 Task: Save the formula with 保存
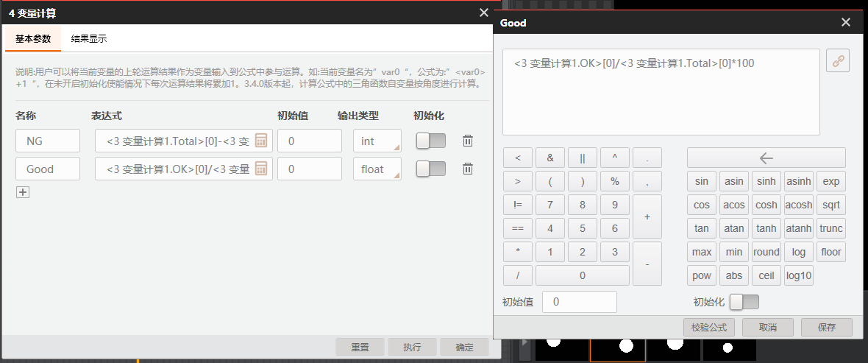pos(827,327)
